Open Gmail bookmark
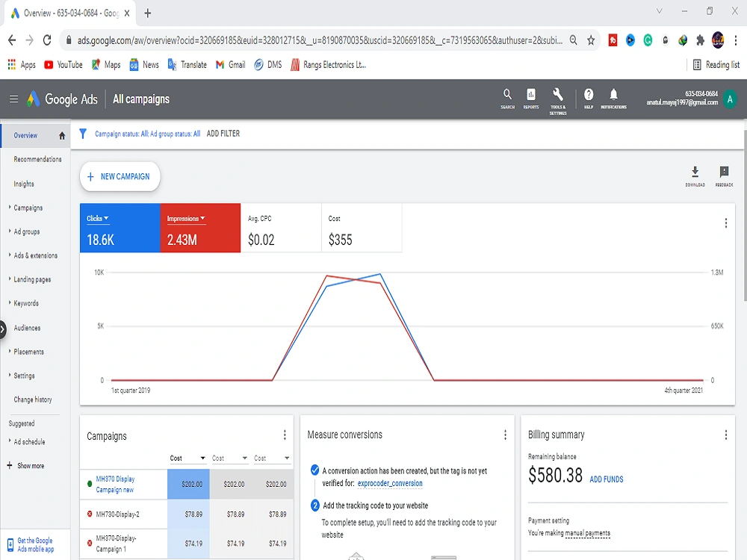The height and width of the screenshot is (560, 747). pos(231,65)
